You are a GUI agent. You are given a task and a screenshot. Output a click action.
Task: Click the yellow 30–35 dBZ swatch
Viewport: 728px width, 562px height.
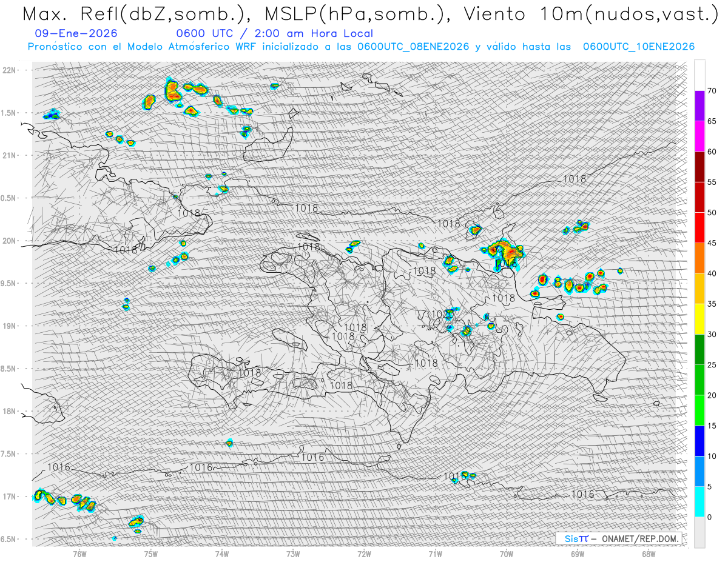click(x=699, y=319)
